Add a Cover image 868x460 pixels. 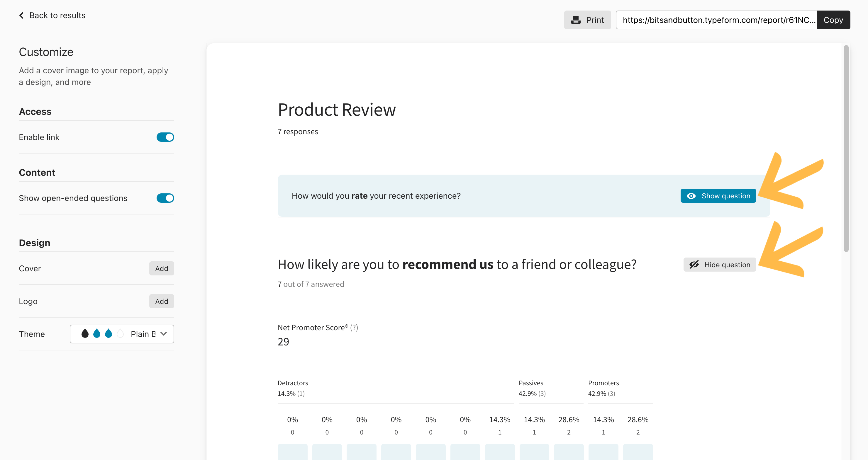(161, 268)
